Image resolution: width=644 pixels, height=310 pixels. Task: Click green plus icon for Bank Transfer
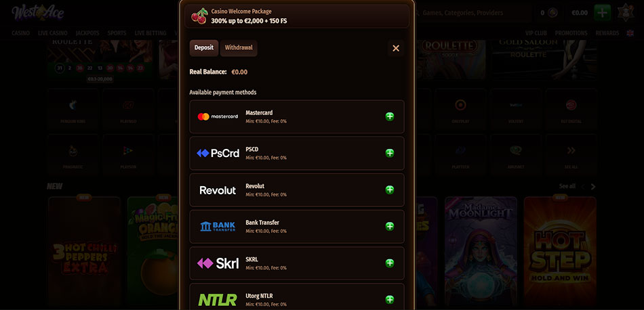point(390,226)
